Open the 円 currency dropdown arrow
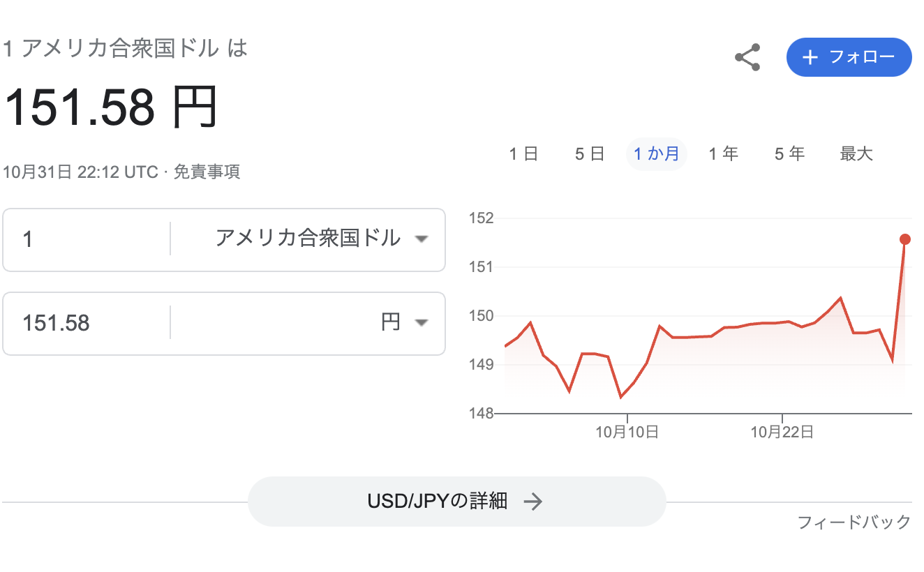This screenshot has height=572, width=924. pyautogui.click(x=421, y=323)
